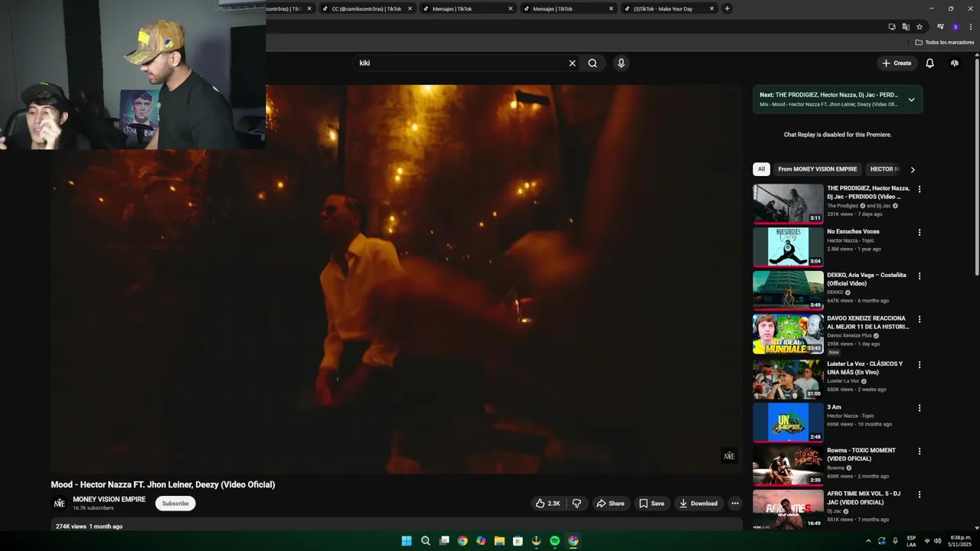Open 'AFRO TIME MIX VOL. 5' title link

tap(864, 498)
